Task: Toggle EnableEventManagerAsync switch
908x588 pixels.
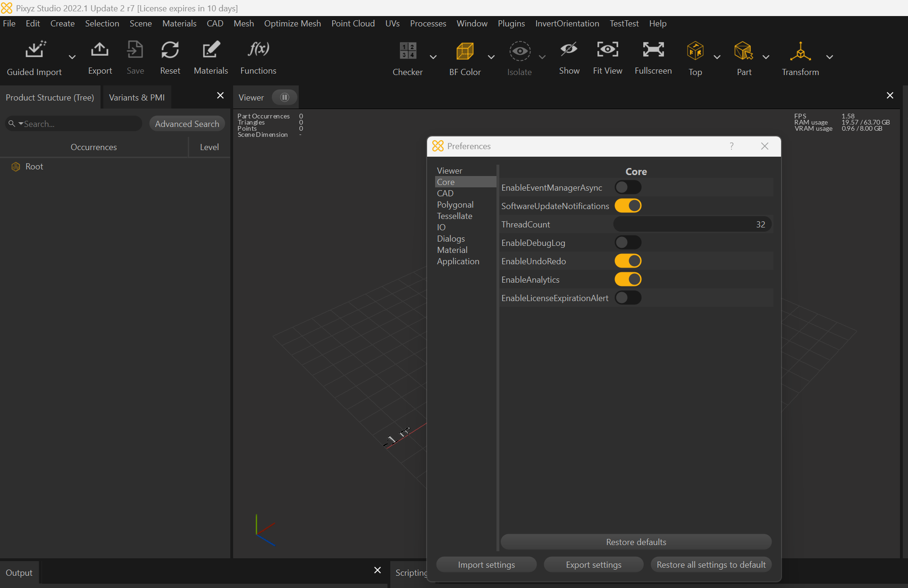Action: [x=628, y=187]
